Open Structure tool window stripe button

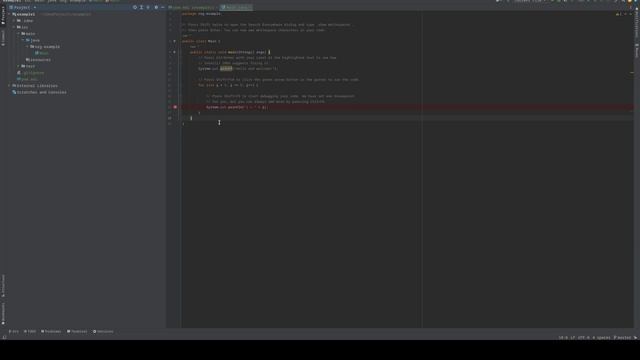3,286
